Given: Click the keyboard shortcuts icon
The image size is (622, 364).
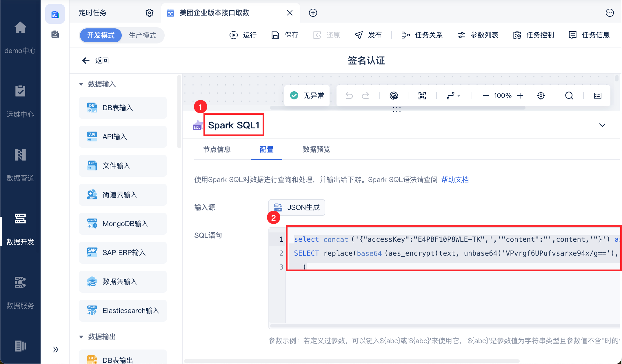Looking at the screenshot, I should tap(597, 96).
